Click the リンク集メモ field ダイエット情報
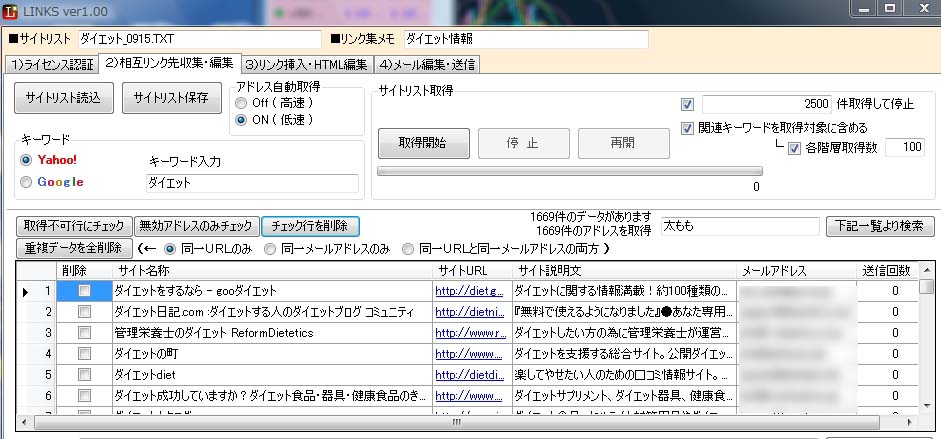941x439 pixels. tap(526, 40)
